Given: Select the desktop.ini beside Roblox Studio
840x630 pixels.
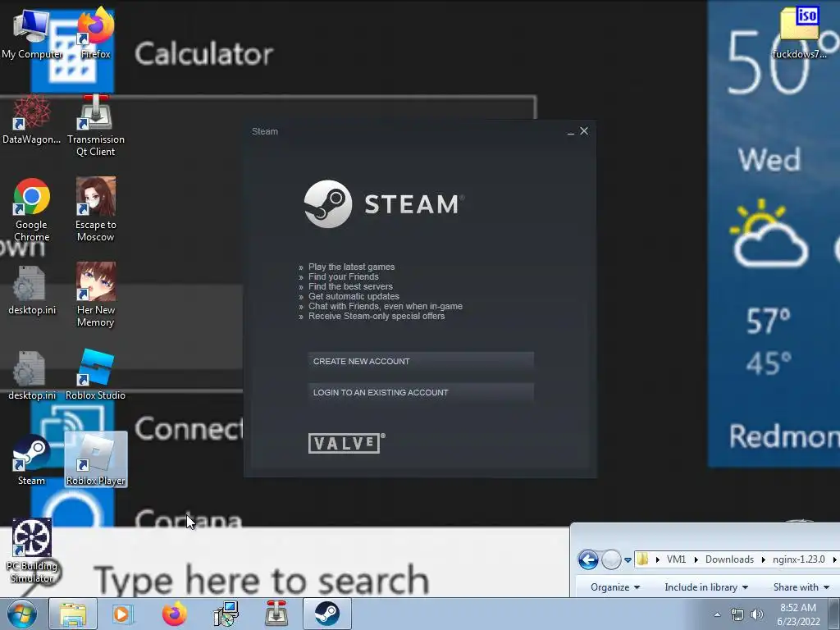Looking at the screenshot, I should 32,376.
